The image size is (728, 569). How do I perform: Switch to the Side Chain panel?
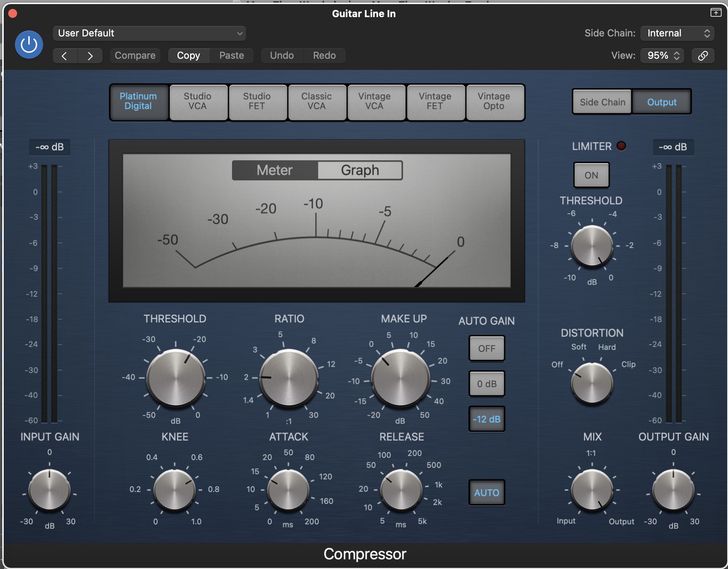coord(602,102)
